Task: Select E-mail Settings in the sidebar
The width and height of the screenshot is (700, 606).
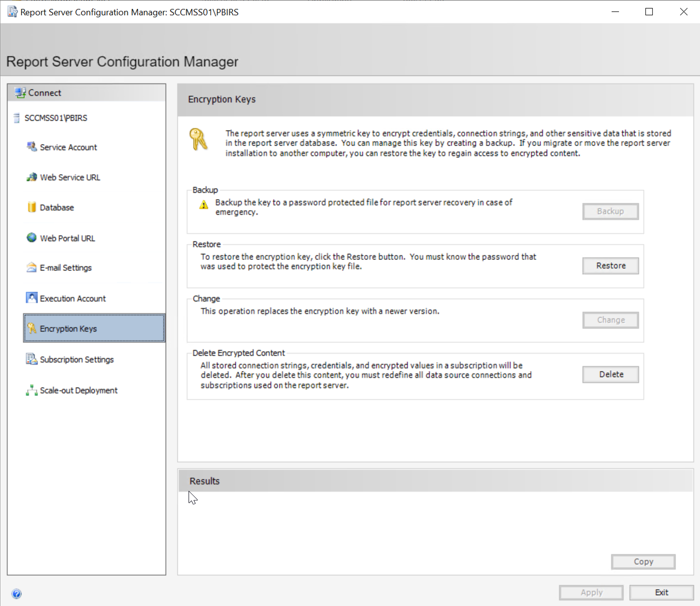Action: pos(66,268)
